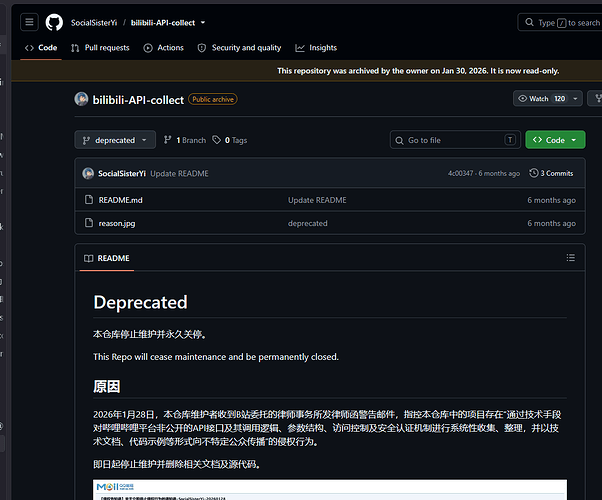
Task: Switch to the Actions tab
Action: tap(164, 48)
